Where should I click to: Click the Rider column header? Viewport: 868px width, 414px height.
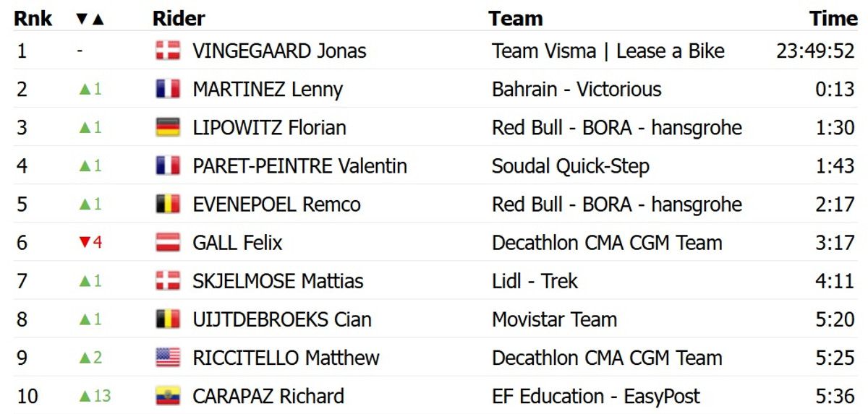(179, 19)
